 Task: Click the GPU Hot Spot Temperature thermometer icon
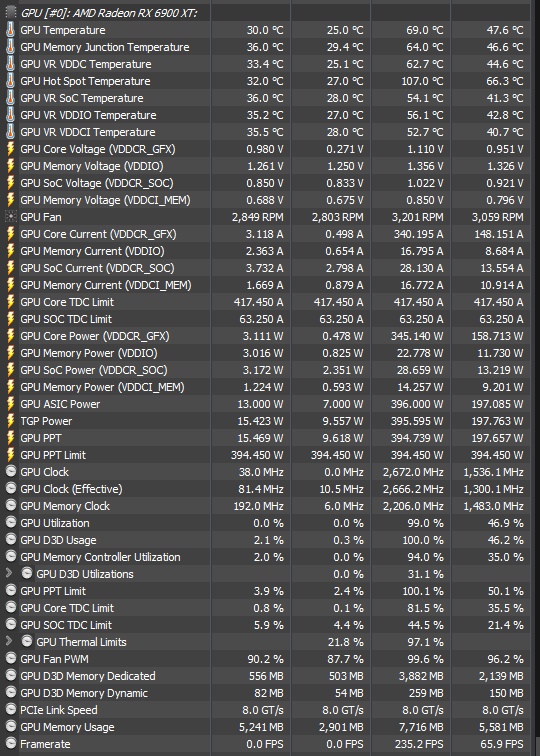10,81
